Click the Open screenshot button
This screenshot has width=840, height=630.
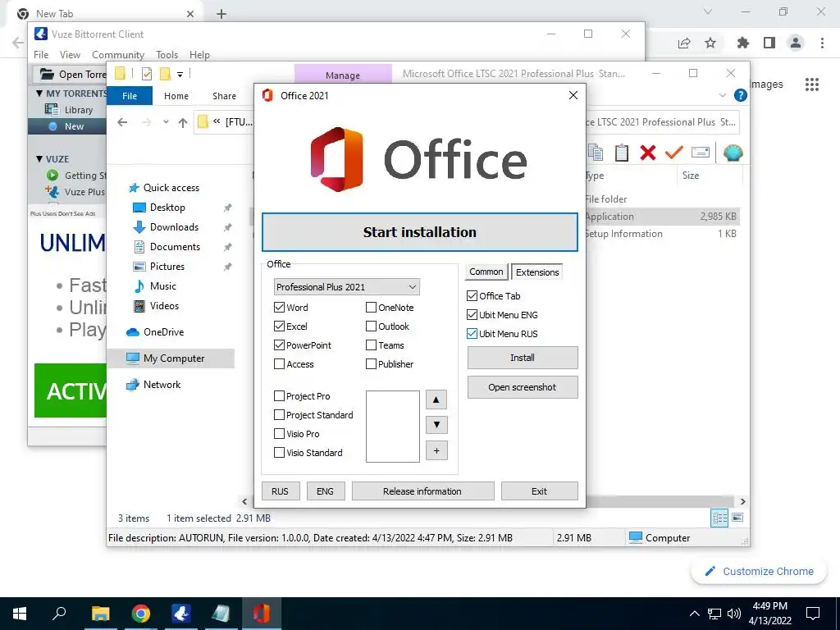point(523,387)
